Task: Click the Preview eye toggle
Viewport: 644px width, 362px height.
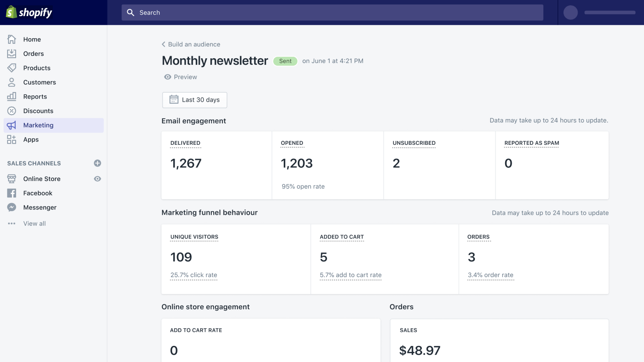Action: 167,77
